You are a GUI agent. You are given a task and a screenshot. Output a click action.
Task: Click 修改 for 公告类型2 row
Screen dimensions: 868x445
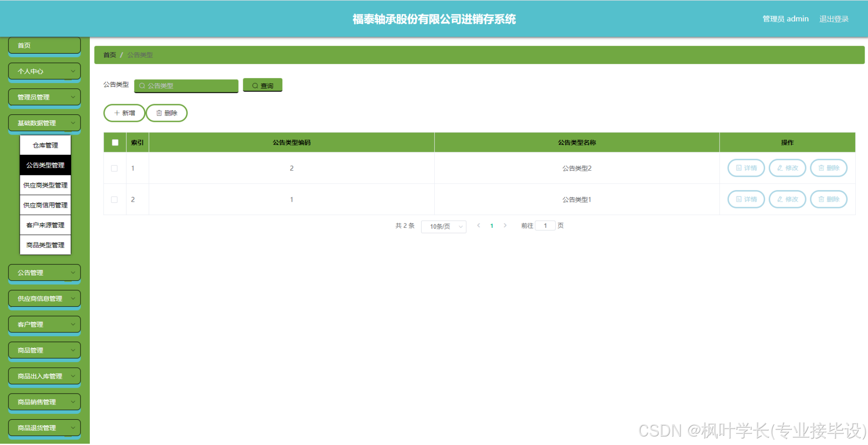pyautogui.click(x=787, y=168)
